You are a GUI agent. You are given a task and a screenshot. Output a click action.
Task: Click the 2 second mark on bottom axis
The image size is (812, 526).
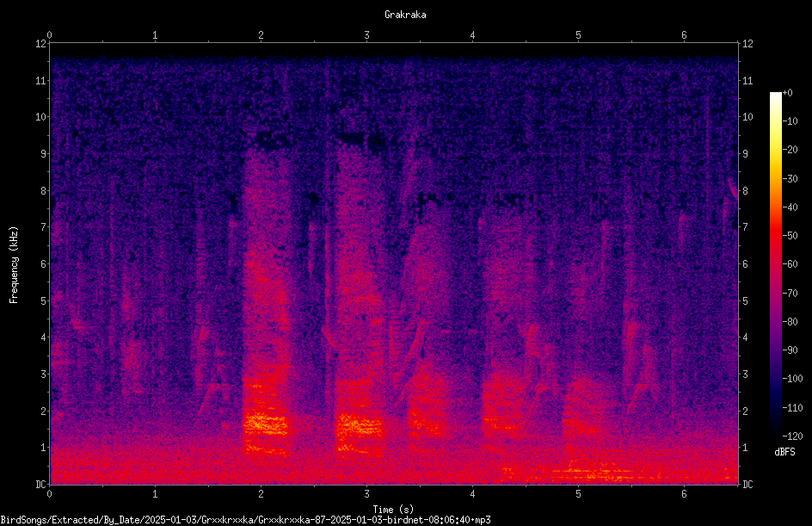261,494
